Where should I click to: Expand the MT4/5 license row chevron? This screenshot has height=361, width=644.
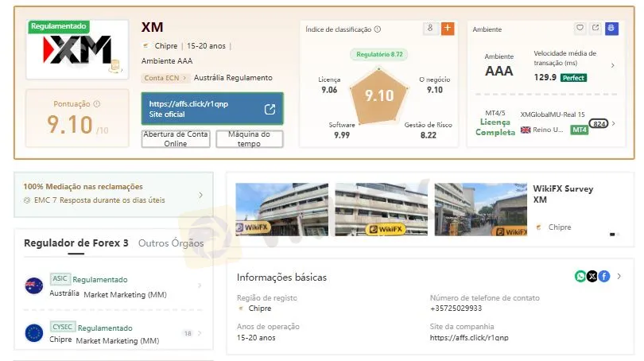point(614,124)
